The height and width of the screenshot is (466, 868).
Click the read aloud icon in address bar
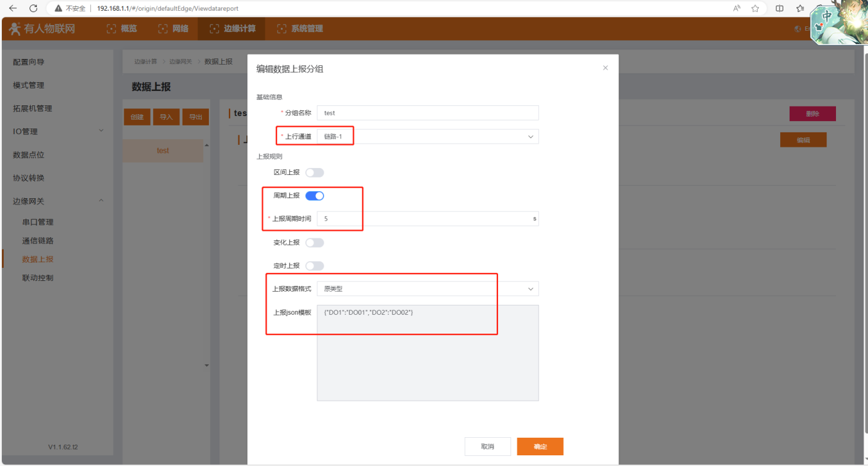736,9
